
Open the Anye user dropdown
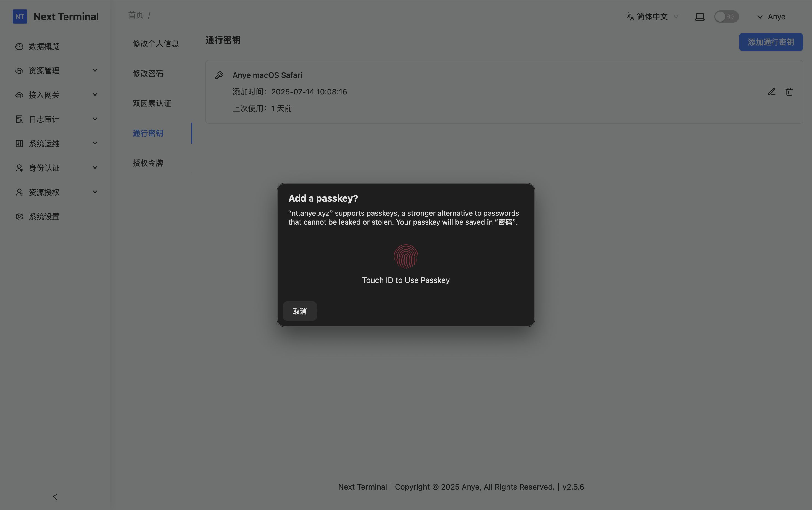click(x=771, y=17)
